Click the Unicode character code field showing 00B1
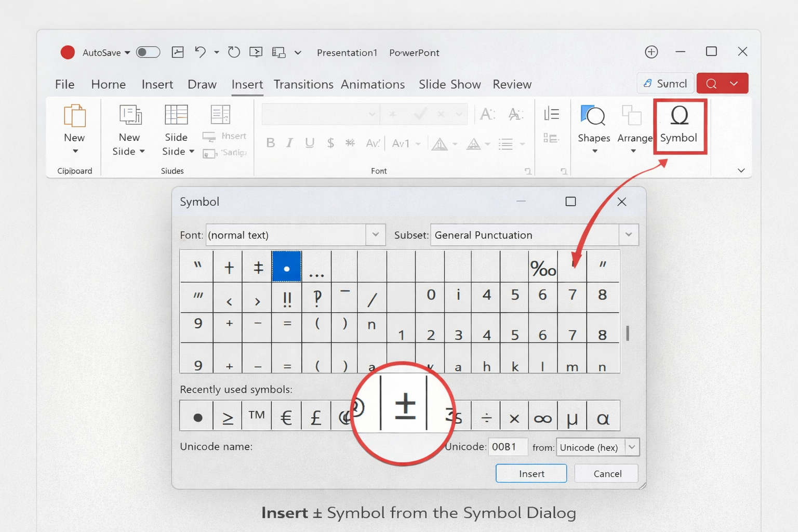Viewport: 798px width, 532px height. click(x=508, y=447)
